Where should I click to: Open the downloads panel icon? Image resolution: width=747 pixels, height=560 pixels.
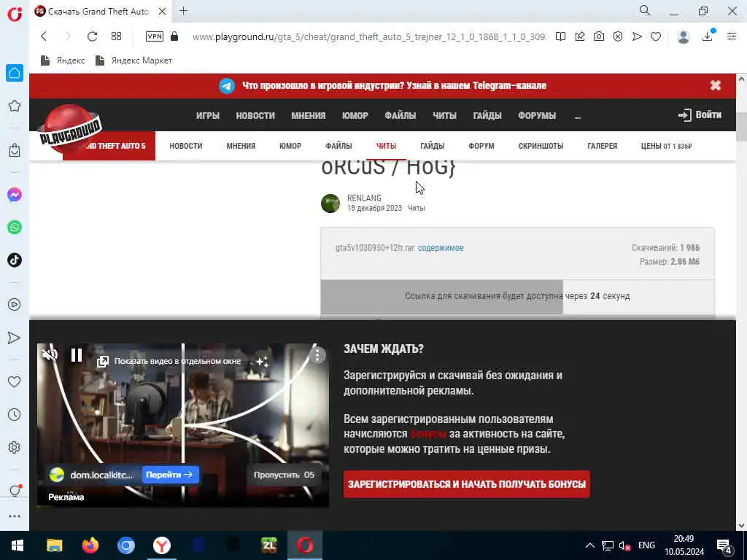[708, 36]
